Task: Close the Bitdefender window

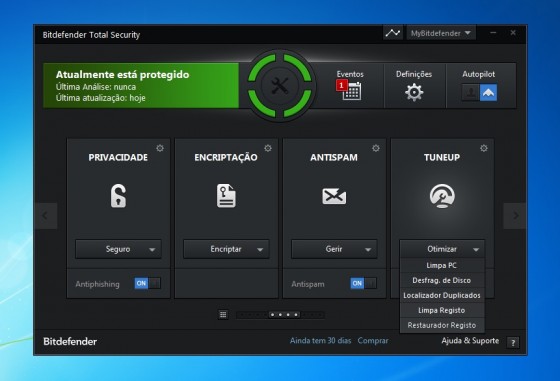Action: click(513, 33)
